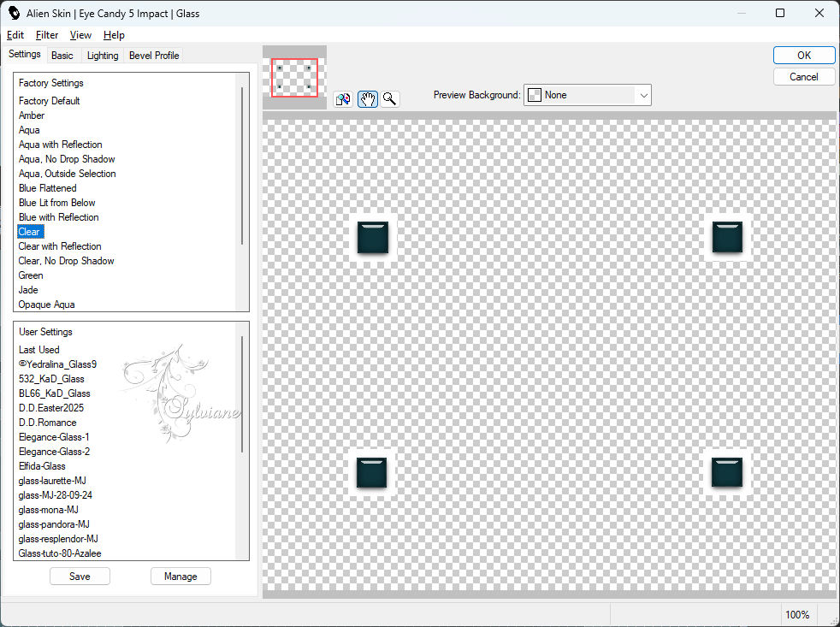Select 532_KaD_Glass user setting

(x=51, y=378)
